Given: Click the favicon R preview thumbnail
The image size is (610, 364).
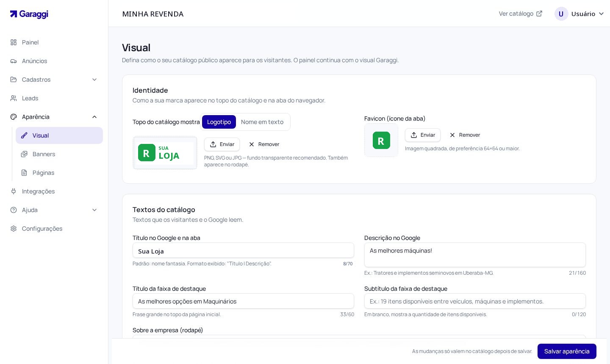Looking at the screenshot, I should (x=381, y=140).
